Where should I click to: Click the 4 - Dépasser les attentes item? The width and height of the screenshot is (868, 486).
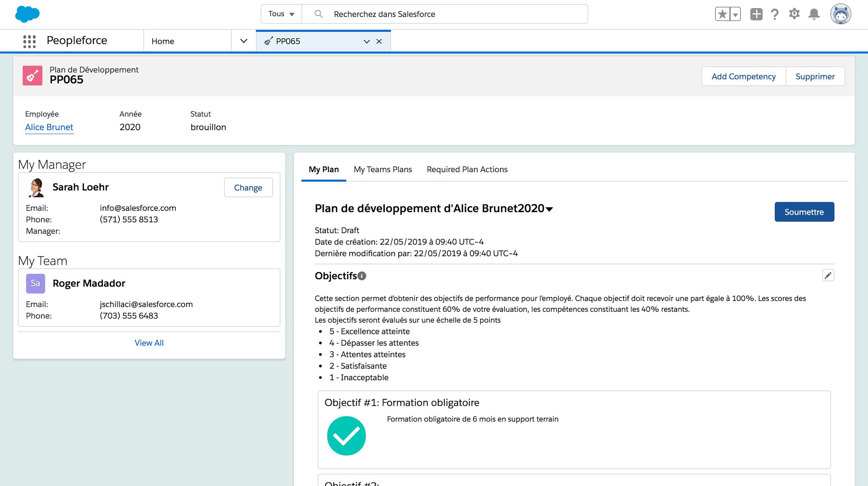click(x=374, y=343)
